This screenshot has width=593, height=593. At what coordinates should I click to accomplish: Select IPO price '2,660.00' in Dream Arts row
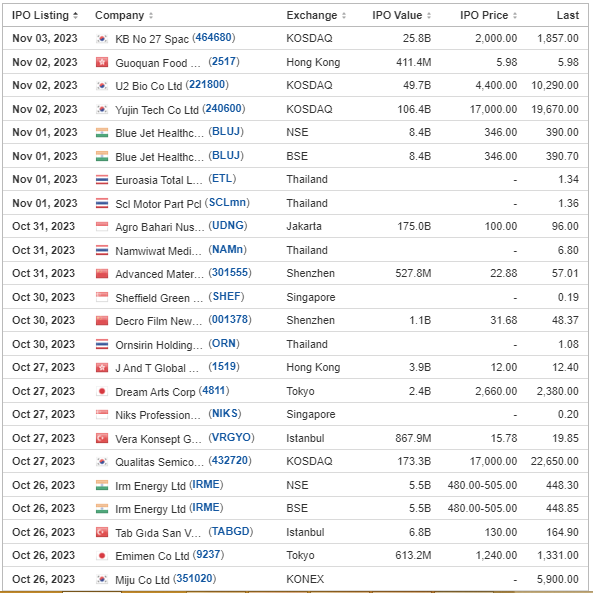coord(496,391)
